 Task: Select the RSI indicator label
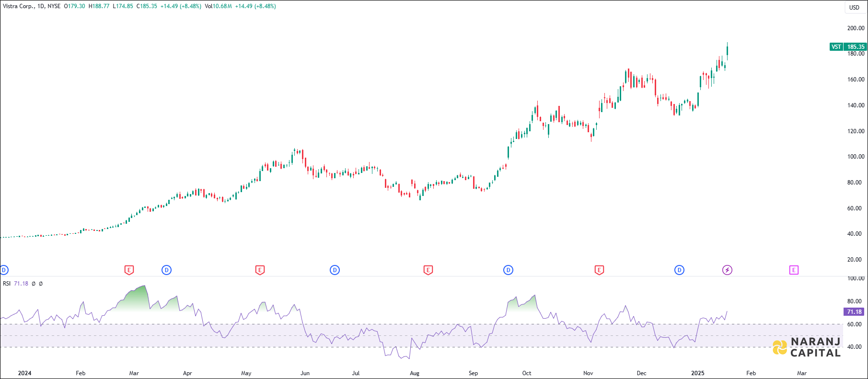(x=7, y=284)
